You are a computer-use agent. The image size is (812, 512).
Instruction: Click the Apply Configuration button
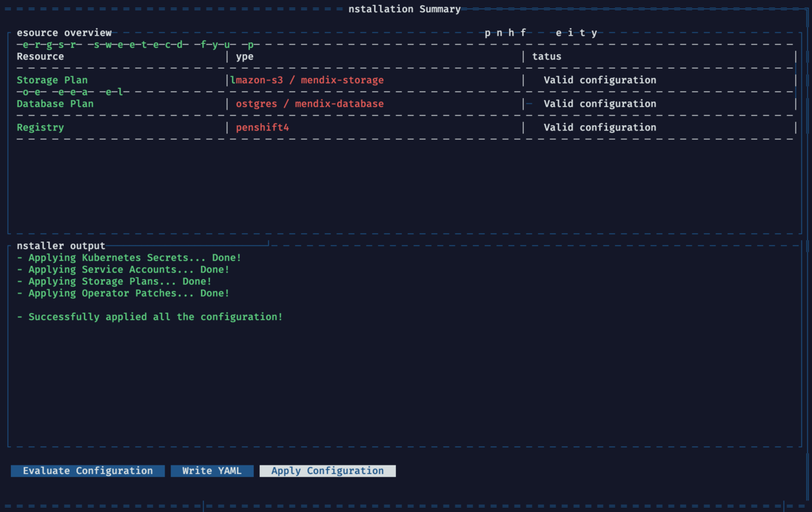coord(328,471)
